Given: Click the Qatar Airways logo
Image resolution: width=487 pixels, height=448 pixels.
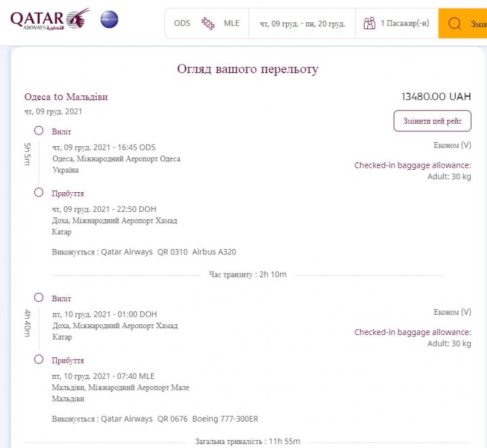Looking at the screenshot, I should click(49, 20).
